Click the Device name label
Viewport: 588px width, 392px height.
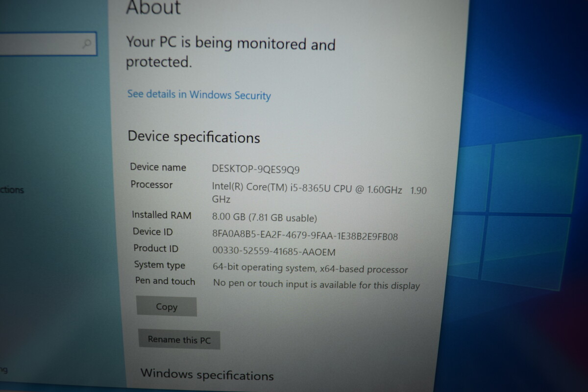158,167
